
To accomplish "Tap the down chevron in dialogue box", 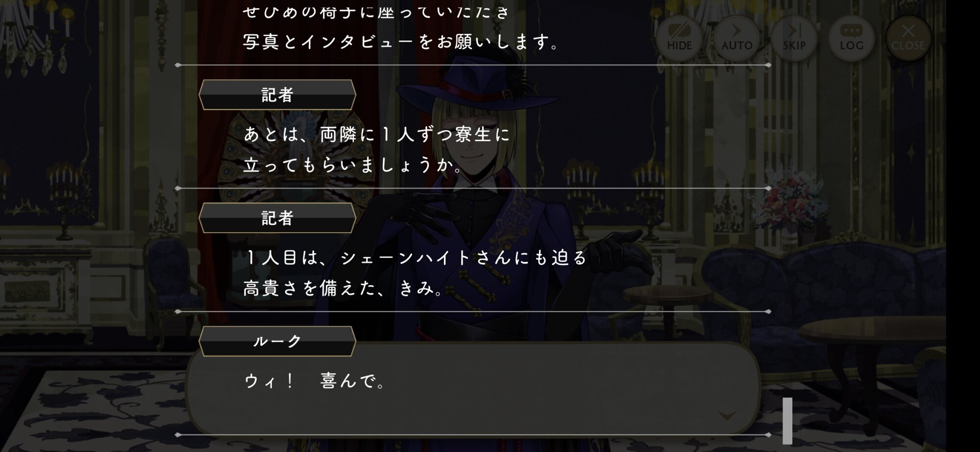I will coord(727,416).
